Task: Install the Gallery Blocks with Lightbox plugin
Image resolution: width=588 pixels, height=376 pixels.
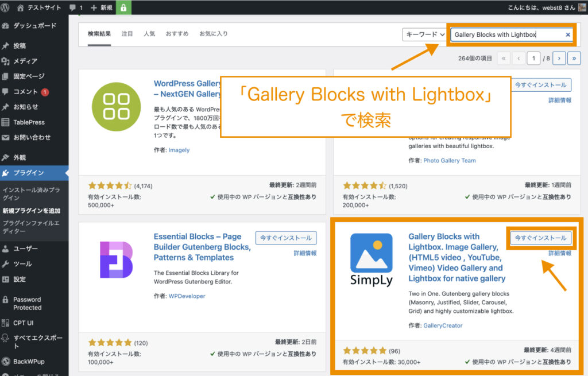Action: [540, 238]
